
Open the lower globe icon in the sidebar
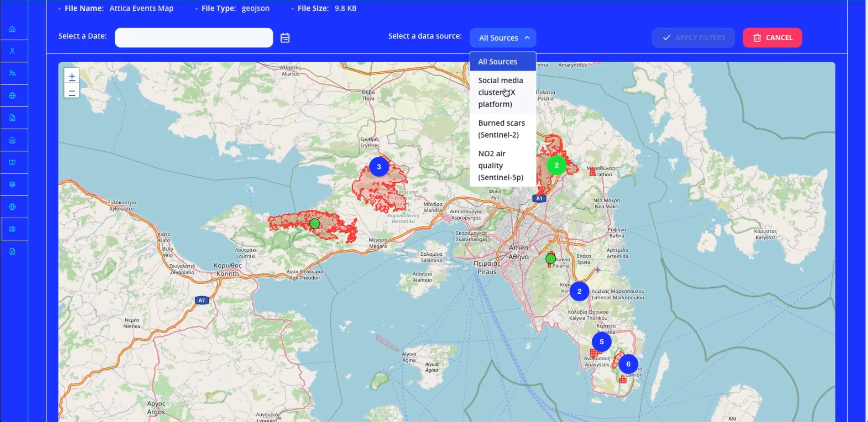pyautogui.click(x=12, y=207)
